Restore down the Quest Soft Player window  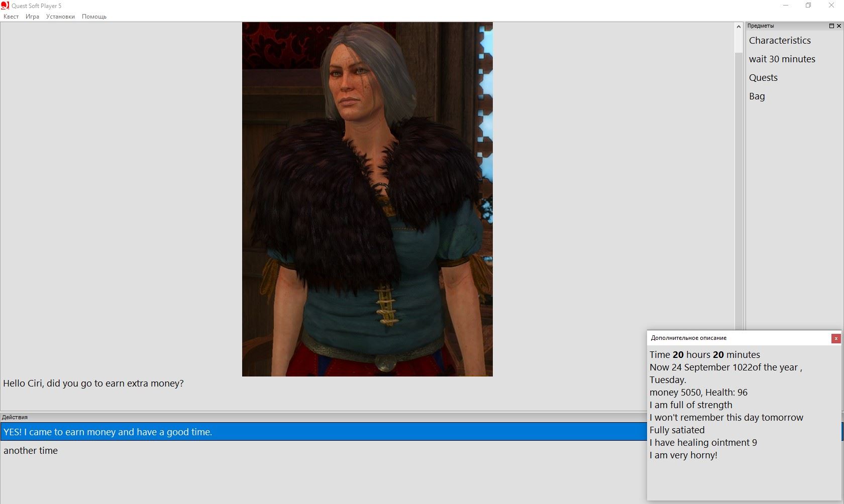click(808, 6)
